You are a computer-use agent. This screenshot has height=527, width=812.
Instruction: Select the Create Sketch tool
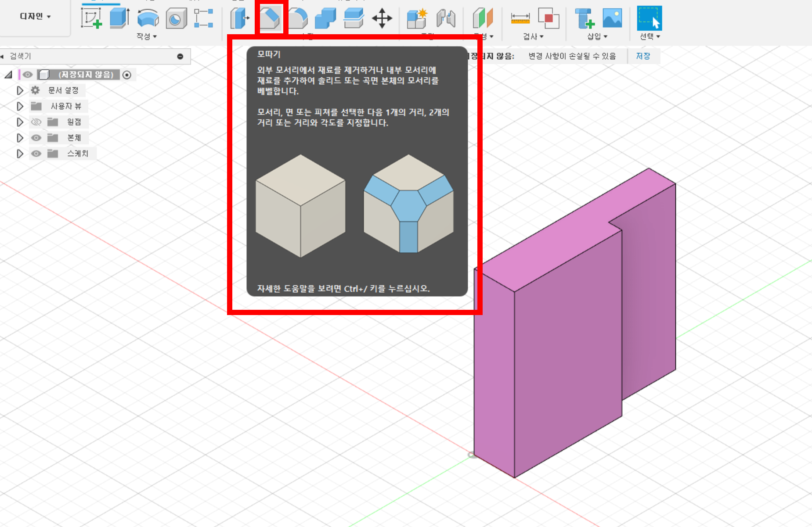tap(91, 18)
